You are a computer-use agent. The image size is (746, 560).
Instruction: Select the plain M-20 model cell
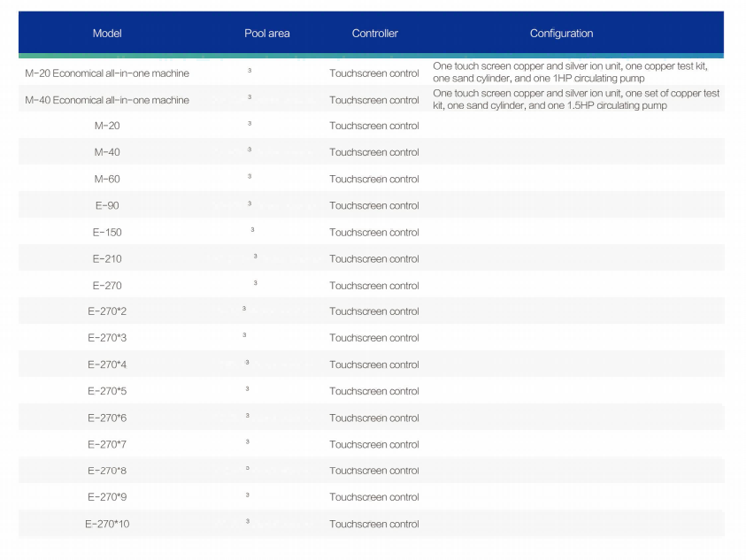coord(107,126)
